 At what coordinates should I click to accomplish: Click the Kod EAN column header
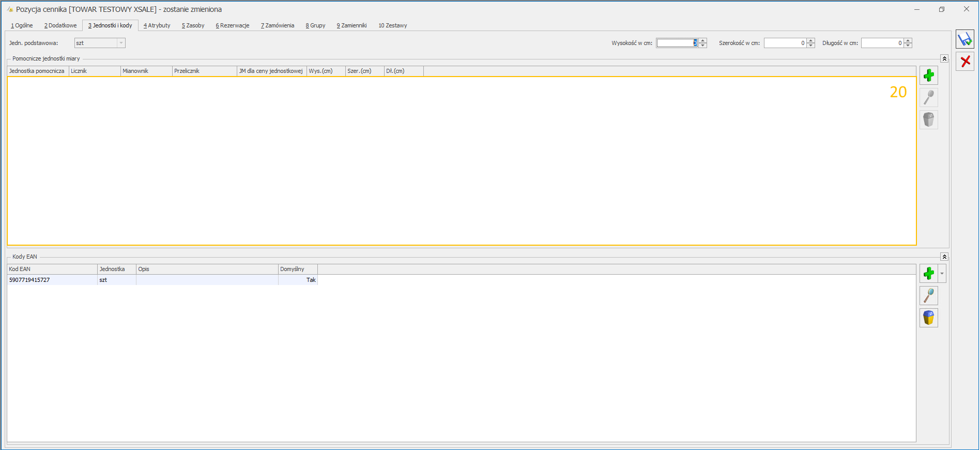point(52,269)
